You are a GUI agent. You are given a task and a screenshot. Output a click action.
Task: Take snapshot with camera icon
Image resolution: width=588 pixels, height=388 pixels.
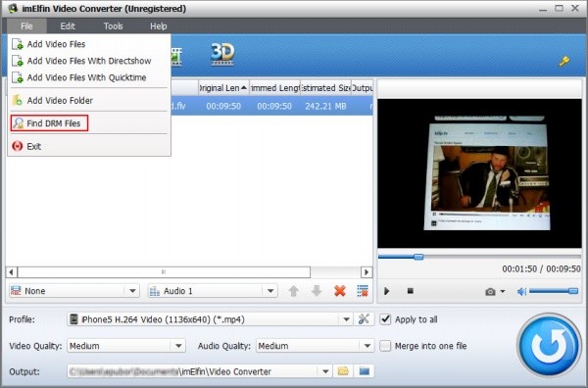point(490,292)
